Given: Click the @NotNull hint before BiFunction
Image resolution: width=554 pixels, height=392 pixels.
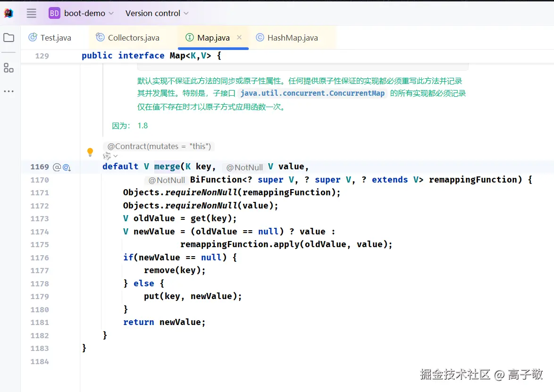Looking at the screenshot, I should click(167, 180).
